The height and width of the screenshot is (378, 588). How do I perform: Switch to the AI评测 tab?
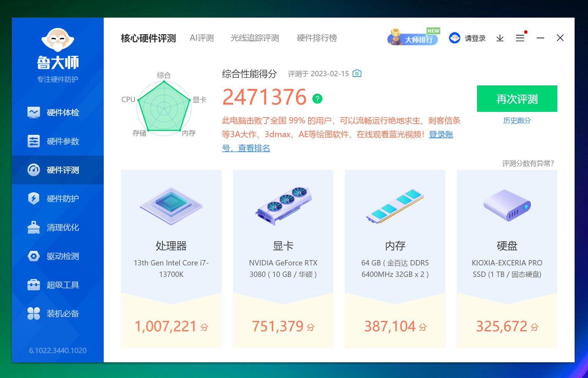(x=201, y=38)
